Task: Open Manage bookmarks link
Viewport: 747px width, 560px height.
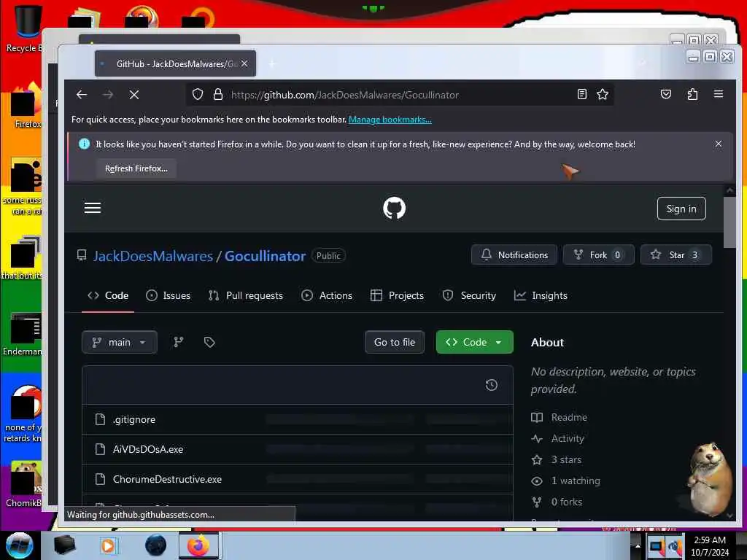Action: point(390,120)
